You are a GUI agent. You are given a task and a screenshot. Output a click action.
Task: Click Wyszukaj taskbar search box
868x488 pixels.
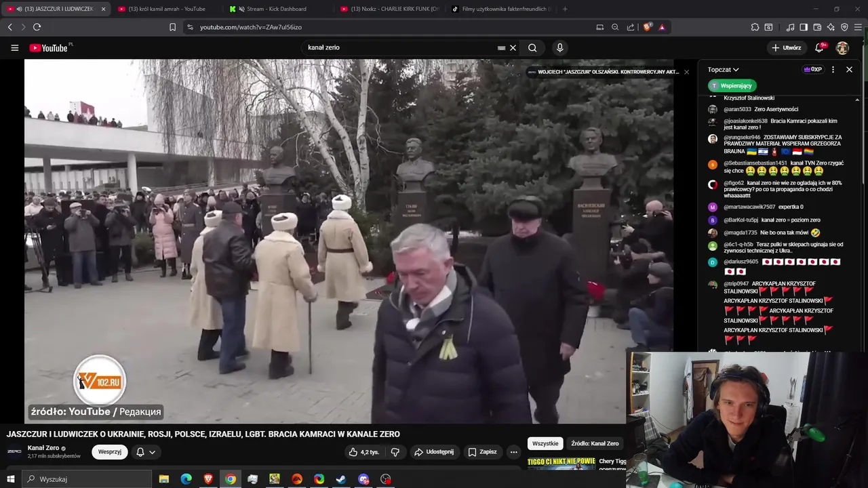pos(87,479)
